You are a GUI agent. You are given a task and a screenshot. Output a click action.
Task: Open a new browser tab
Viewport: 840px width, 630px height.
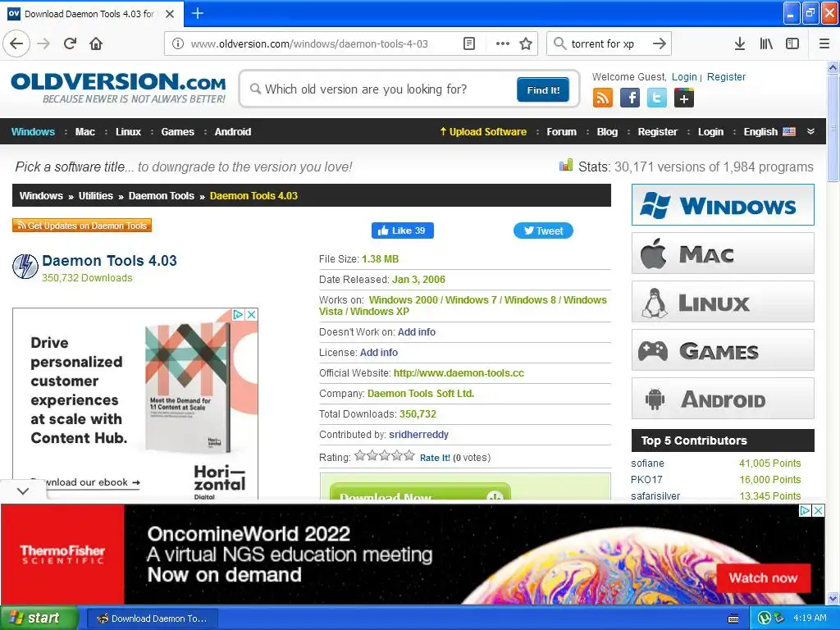(x=198, y=13)
